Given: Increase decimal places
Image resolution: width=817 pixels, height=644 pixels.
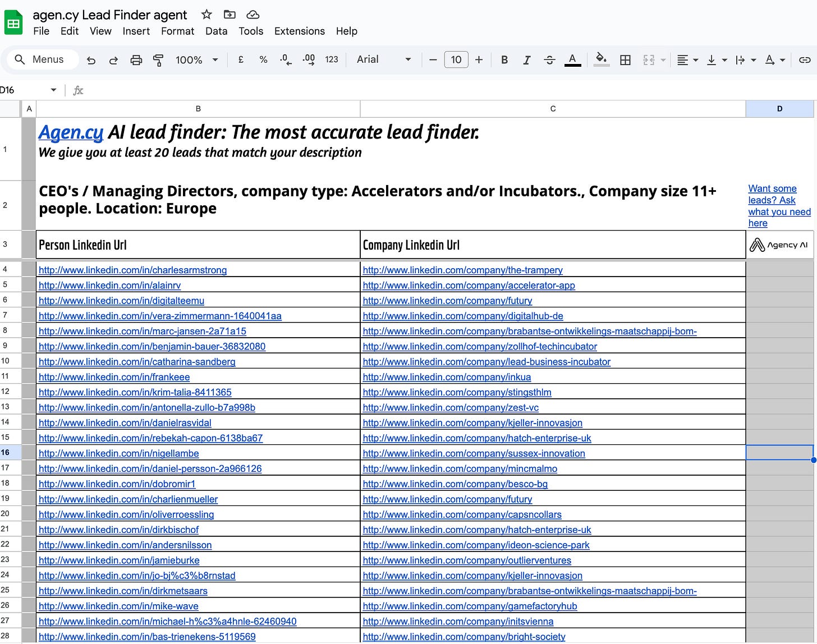Looking at the screenshot, I should pos(309,59).
